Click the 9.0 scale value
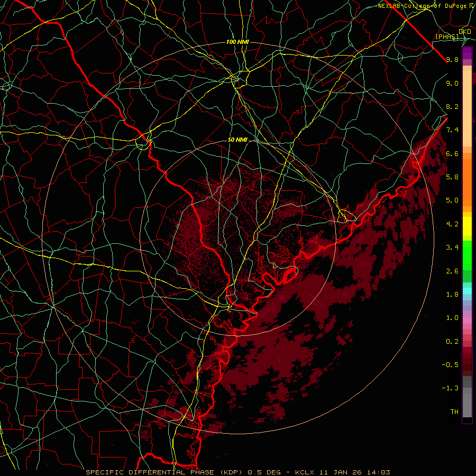476x476 pixels. pyautogui.click(x=452, y=83)
